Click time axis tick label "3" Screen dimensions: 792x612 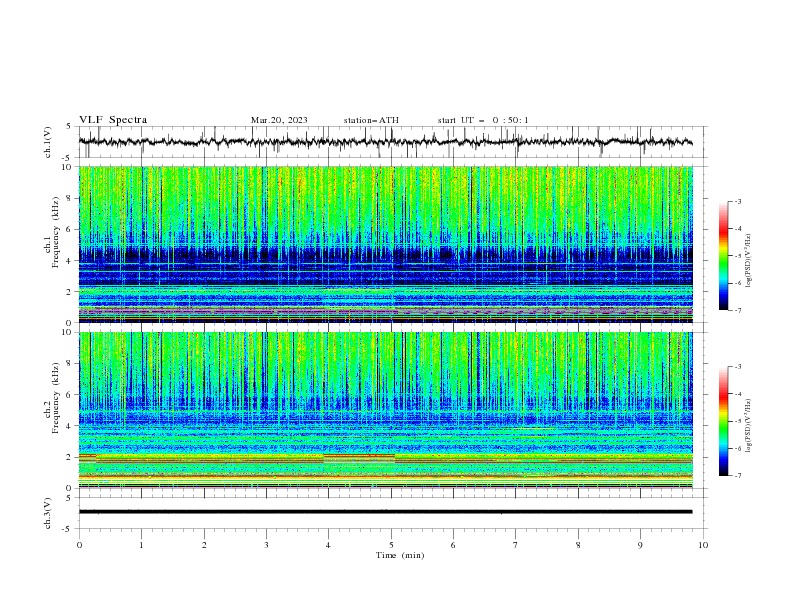(x=266, y=545)
